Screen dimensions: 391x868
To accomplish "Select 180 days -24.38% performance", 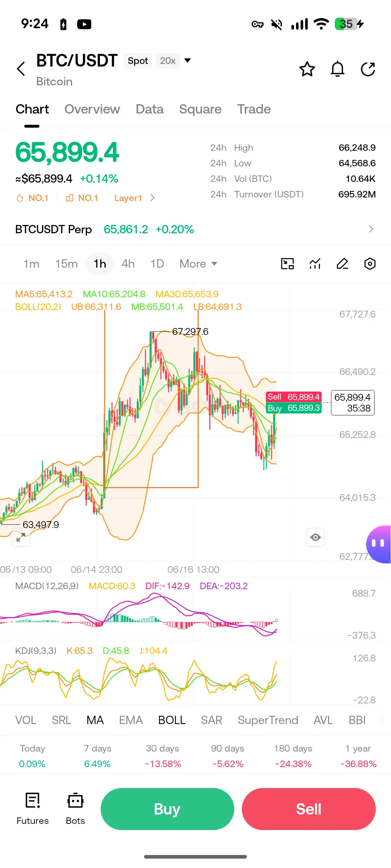I will click(x=293, y=756).
